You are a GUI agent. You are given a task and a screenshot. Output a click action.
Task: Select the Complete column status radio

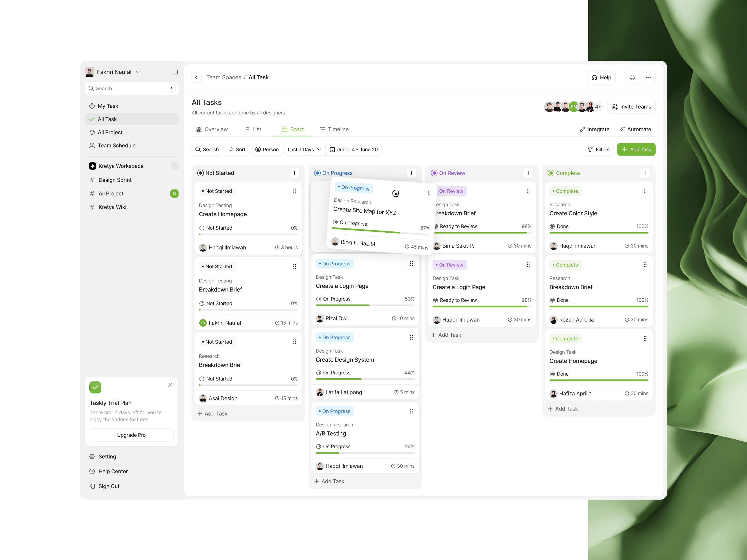(x=551, y=173)
